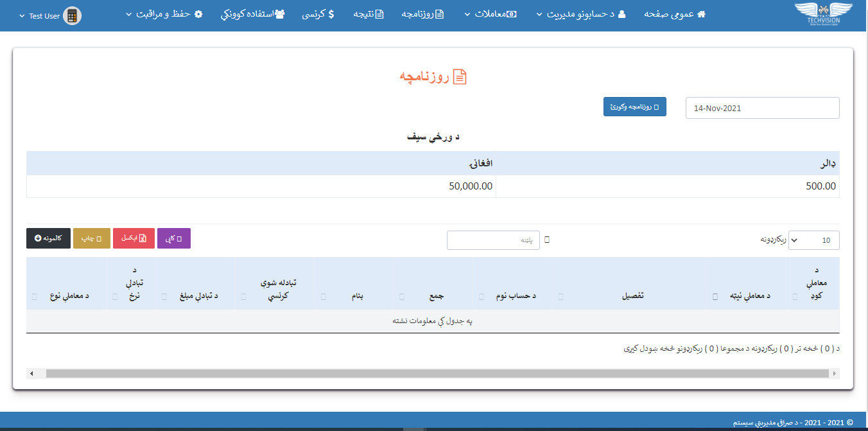Open روزنامچه in the top navigation

(422, 13)
